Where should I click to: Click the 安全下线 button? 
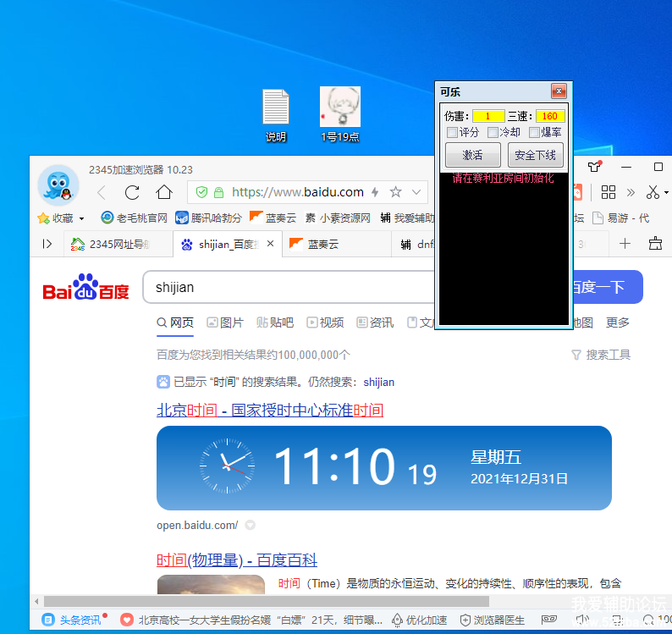[535, 155]
